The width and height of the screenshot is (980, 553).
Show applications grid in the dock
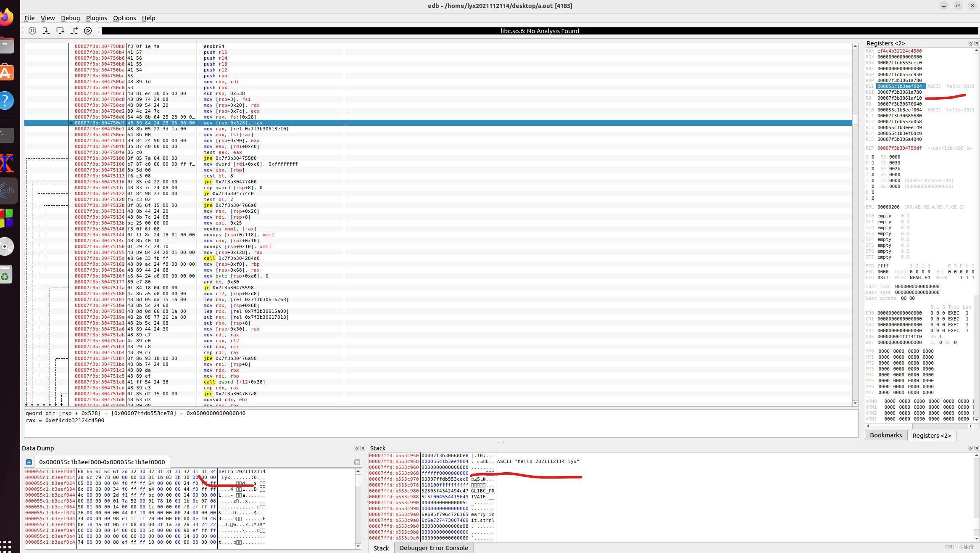pyautogui.click(x=6, y=546)
